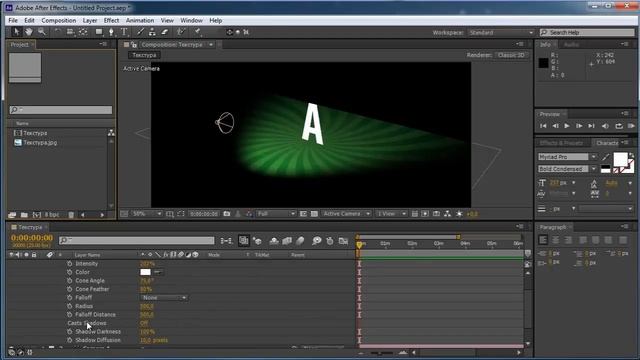The image size is (640, 360).
Task: Select Текстура.jpg in Project panel
Action: (x=40, y=142)
